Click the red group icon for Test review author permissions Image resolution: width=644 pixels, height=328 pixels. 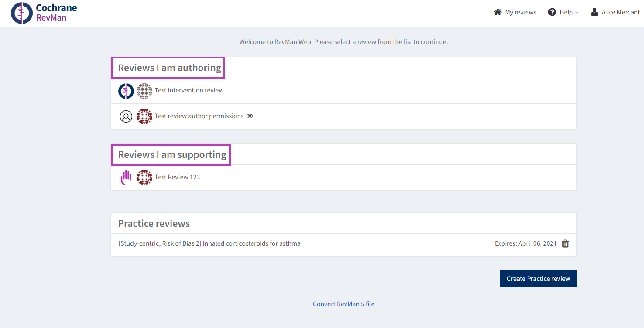pos(144,116)
